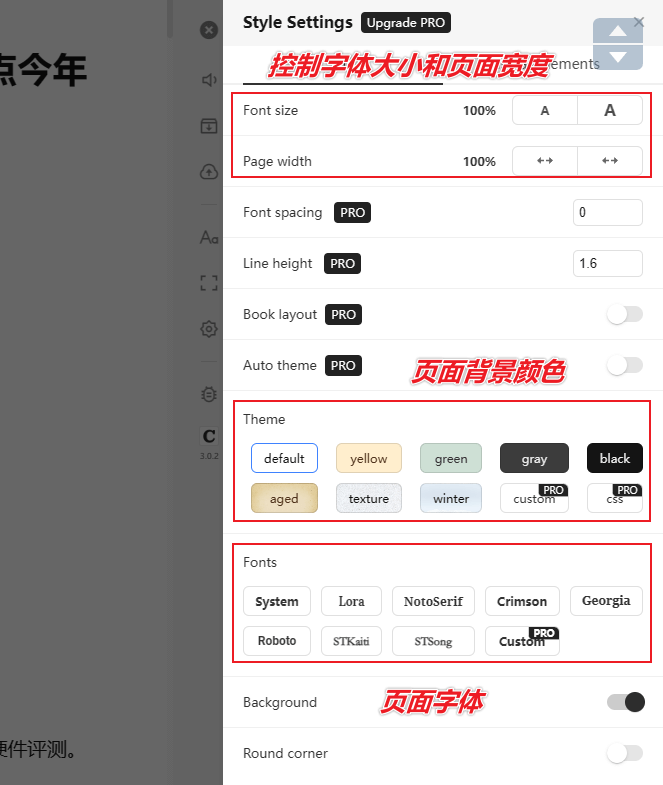Click the Font size 100% value

(x=479, y=111)
